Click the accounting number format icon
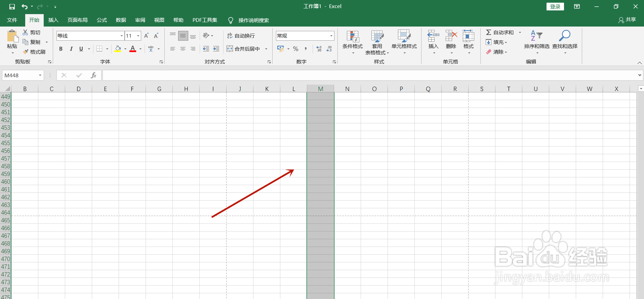644x299 pixels. (x=280, y=49)
